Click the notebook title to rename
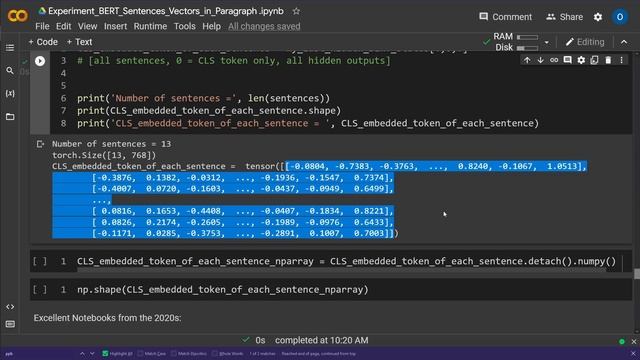Viewport: 640px width, 360px height. 166,11
